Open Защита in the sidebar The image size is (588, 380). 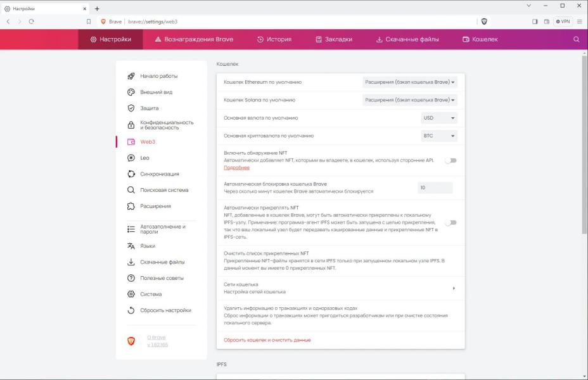tap(150, 108)
